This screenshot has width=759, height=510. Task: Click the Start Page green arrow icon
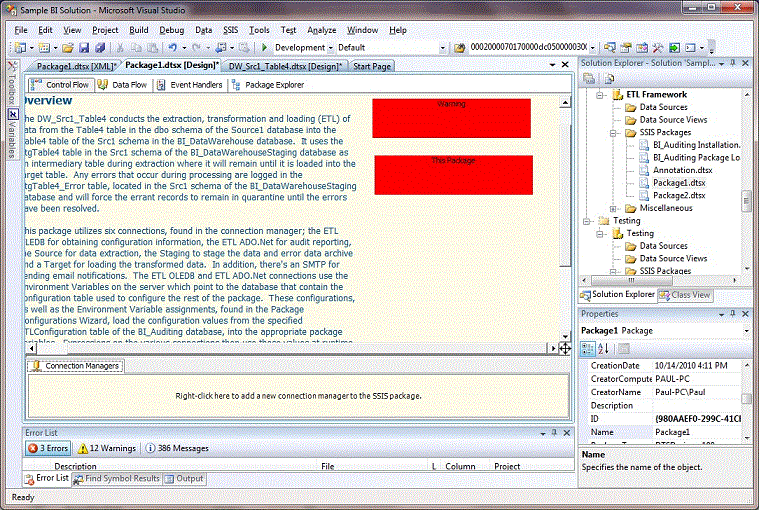(674, 47)
